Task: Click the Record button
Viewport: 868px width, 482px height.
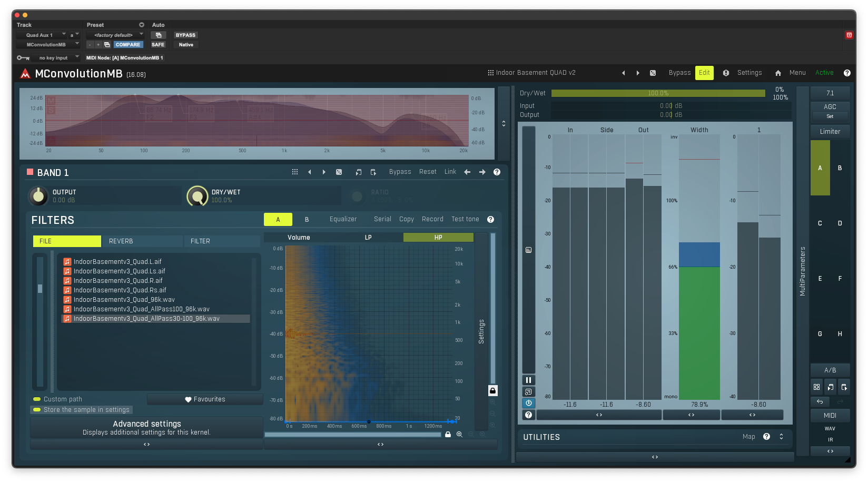Action: (x=432, y=219)
